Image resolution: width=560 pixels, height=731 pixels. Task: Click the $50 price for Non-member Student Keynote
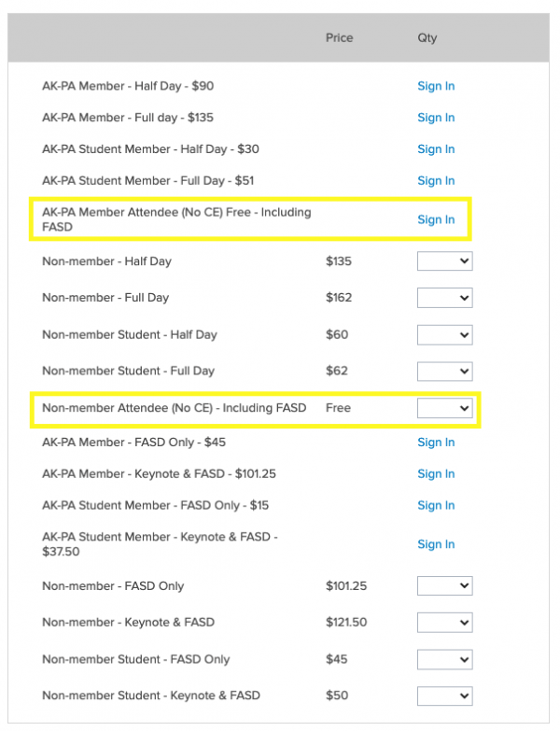(337, 696)
